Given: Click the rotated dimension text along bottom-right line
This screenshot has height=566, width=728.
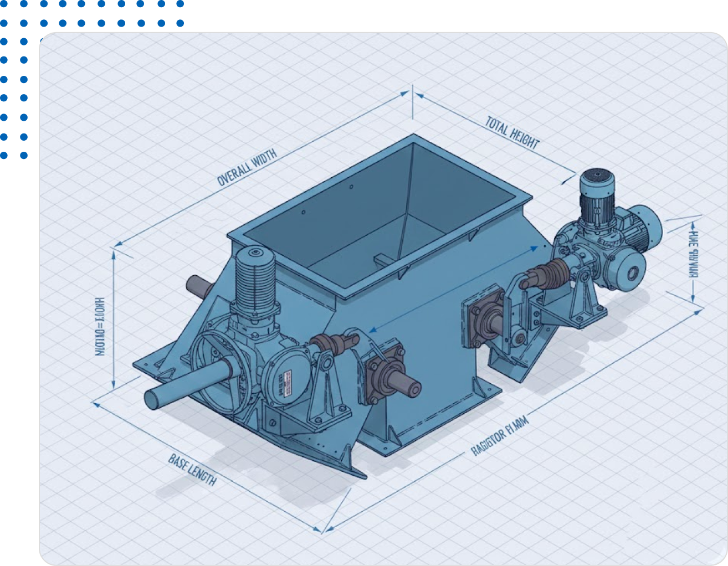Looking at the screenshot, I should point(500,435).
